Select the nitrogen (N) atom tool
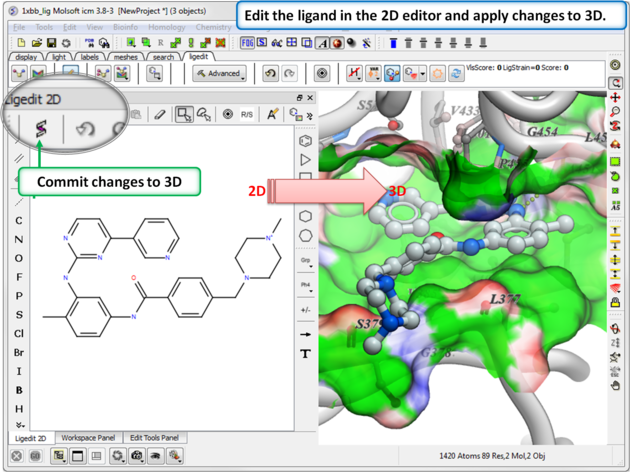 coord(18,240)
